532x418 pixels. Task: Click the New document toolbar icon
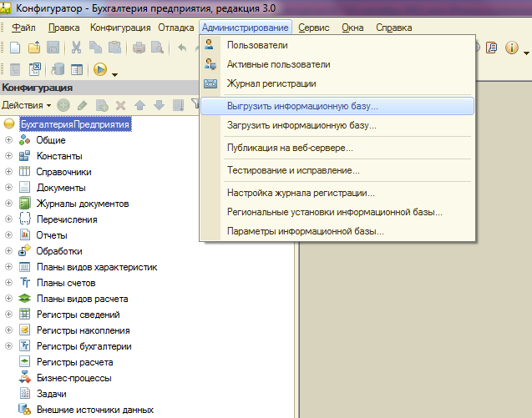[x=14, y=48]
